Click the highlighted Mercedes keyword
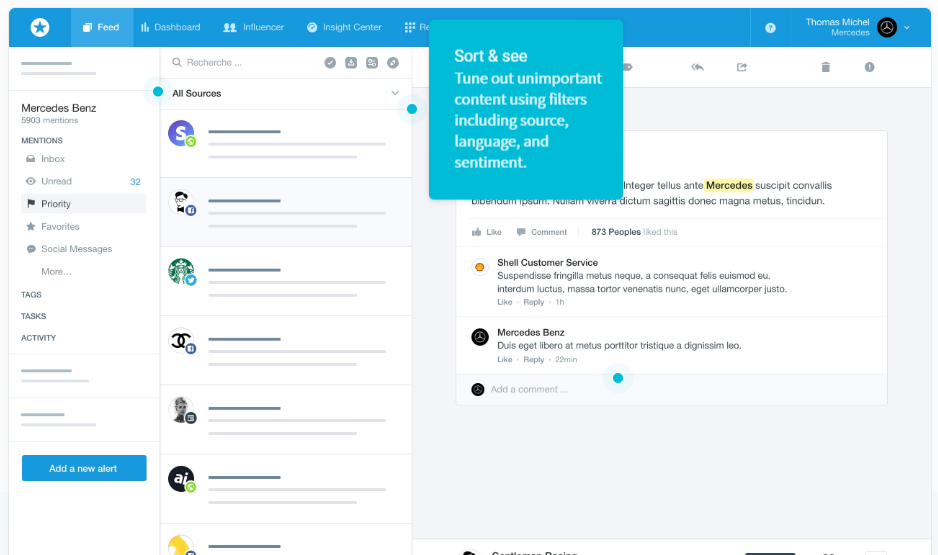This screenshot has height=555, width=938. [x=729, y=185]
